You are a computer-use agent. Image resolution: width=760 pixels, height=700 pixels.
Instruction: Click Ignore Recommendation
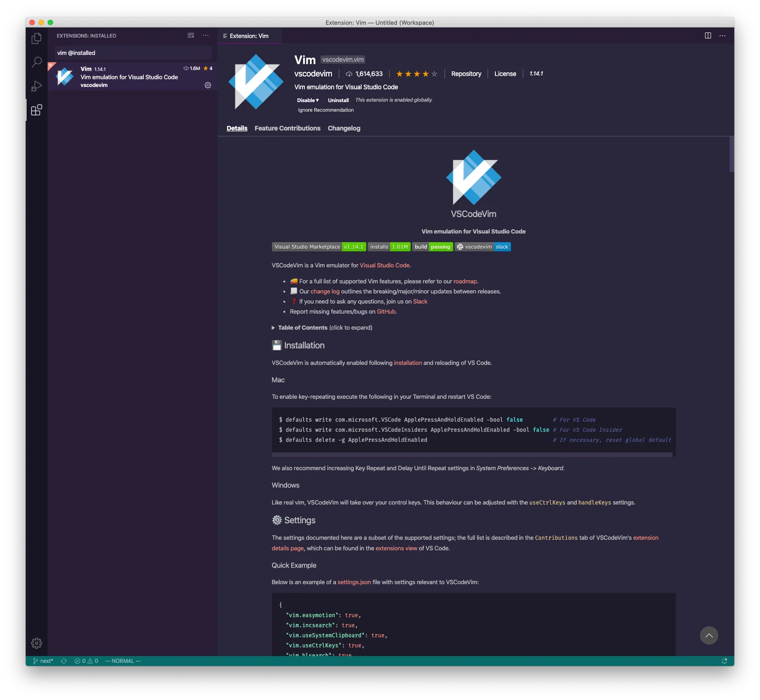326,110
